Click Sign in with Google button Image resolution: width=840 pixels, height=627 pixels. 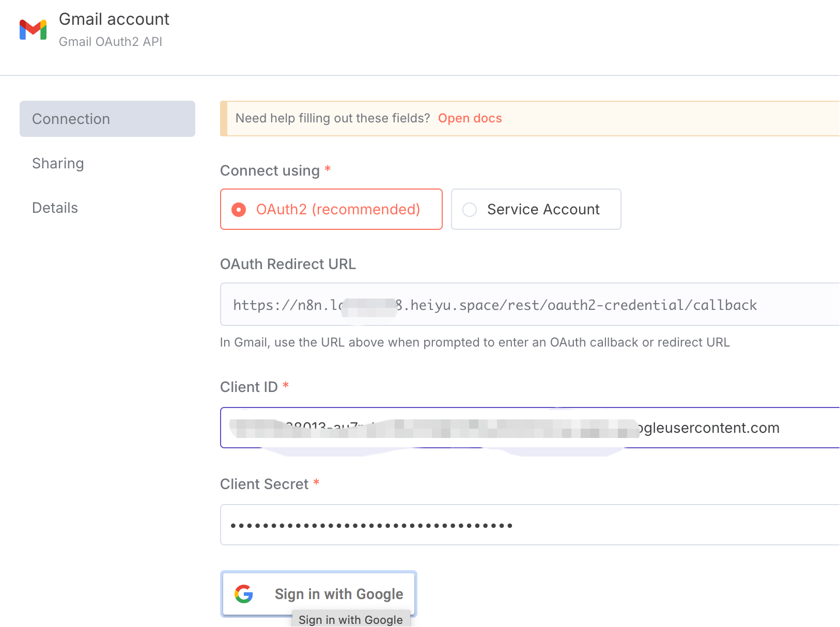[x=319, y=594]
